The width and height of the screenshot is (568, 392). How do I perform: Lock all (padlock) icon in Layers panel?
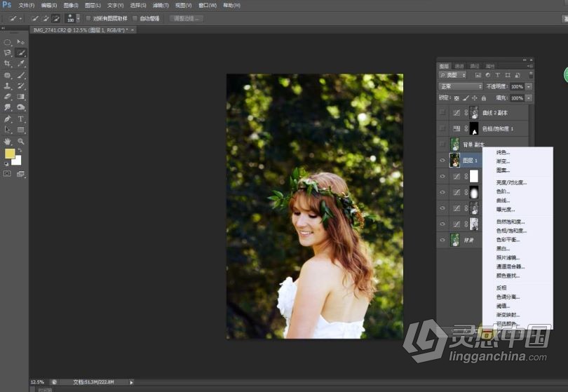[x=484, y=98]
